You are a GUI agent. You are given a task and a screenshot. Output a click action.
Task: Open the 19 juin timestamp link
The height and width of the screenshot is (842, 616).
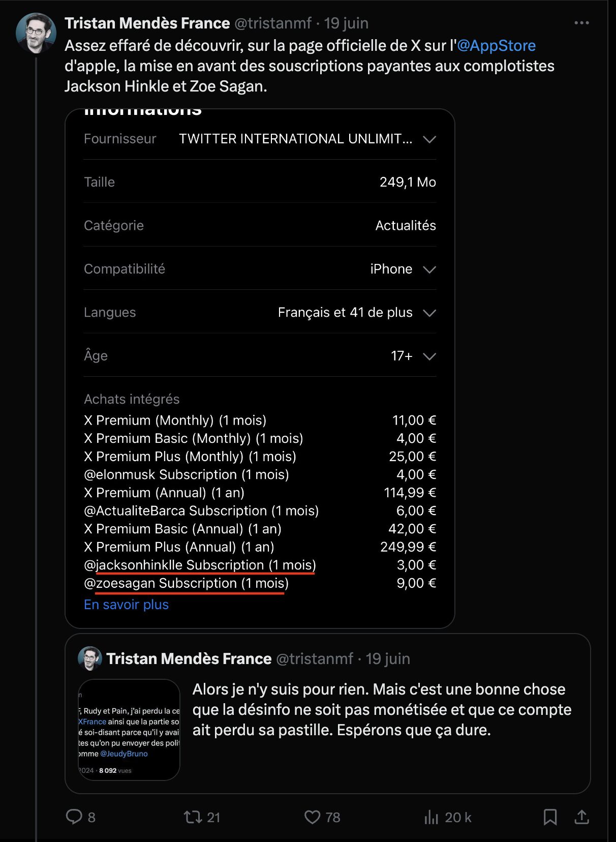[x=346, y=23]
